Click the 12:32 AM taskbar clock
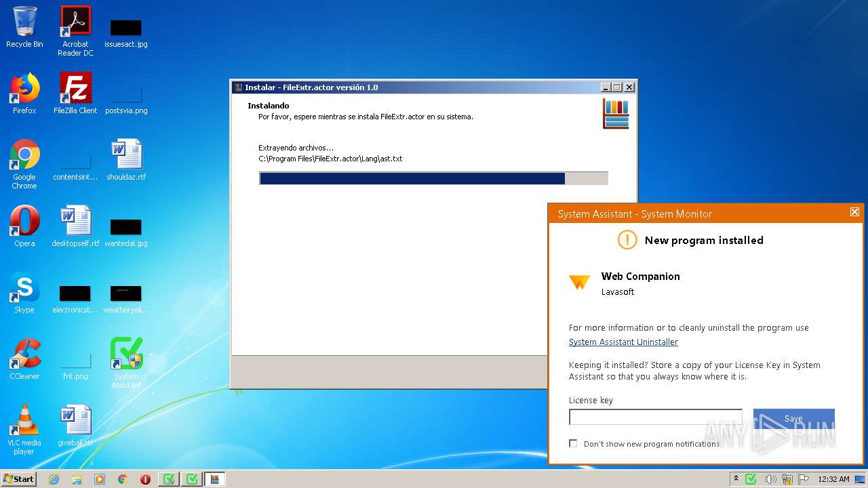This screenshot has height=488, width=868. [833, 479]
